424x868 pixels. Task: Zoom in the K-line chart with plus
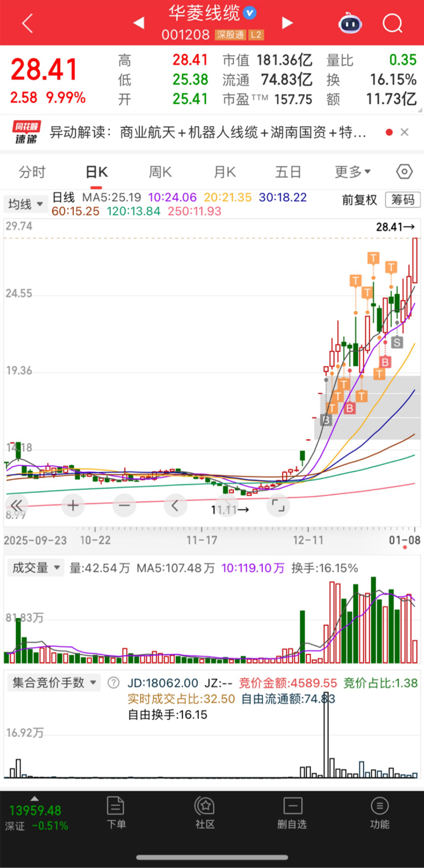(x=73, y=505)
